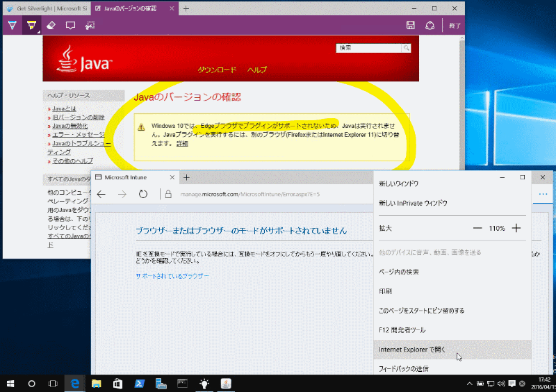This screenshot has width=556, height=392.
Task: Switch to Get Silverlight tab
Action: point(47,8)
